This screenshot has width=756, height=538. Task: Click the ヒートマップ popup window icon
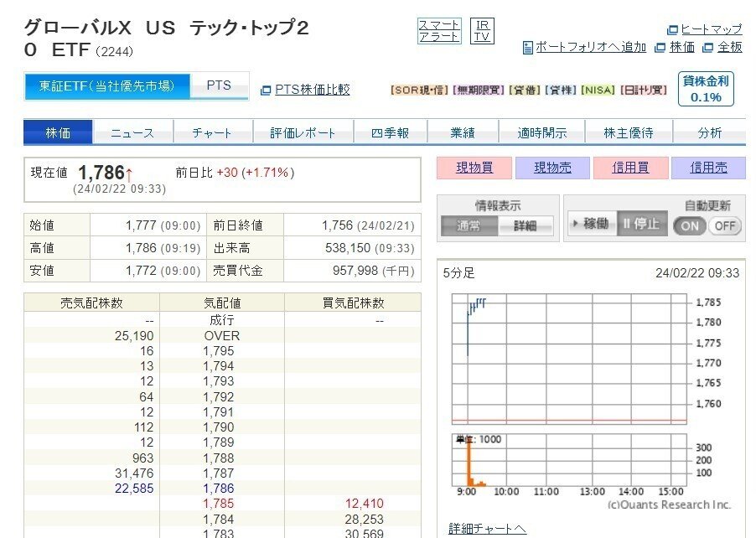[x=672, y=30]
